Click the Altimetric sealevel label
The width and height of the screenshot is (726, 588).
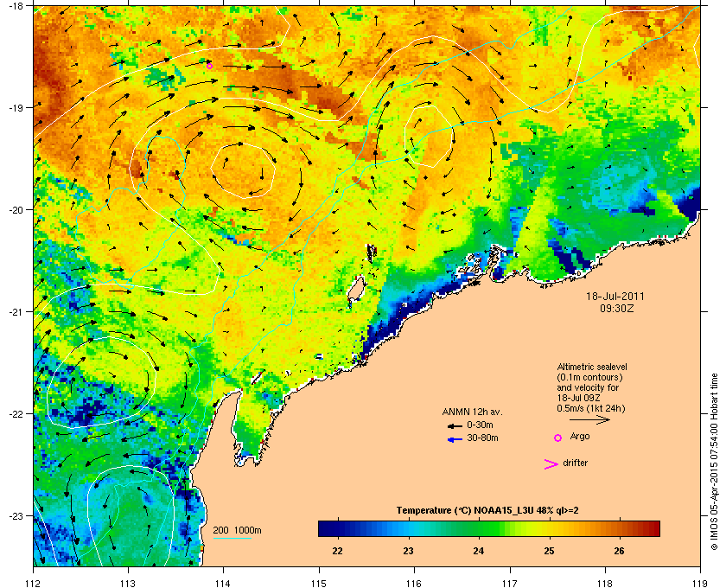(x=592, y=367)
